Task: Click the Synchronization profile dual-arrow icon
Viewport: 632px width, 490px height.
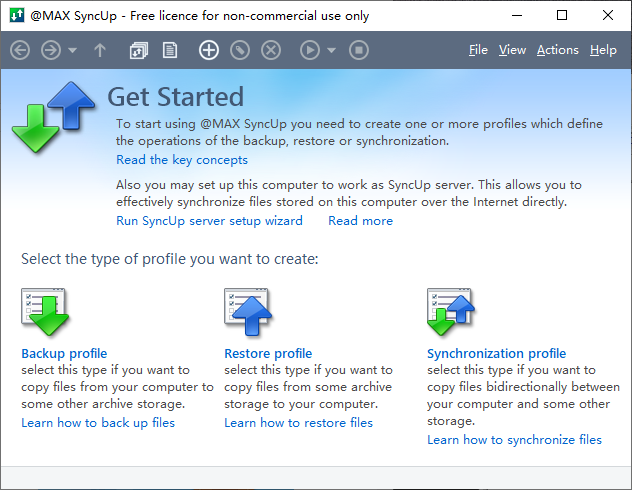Action: (451, 312)
